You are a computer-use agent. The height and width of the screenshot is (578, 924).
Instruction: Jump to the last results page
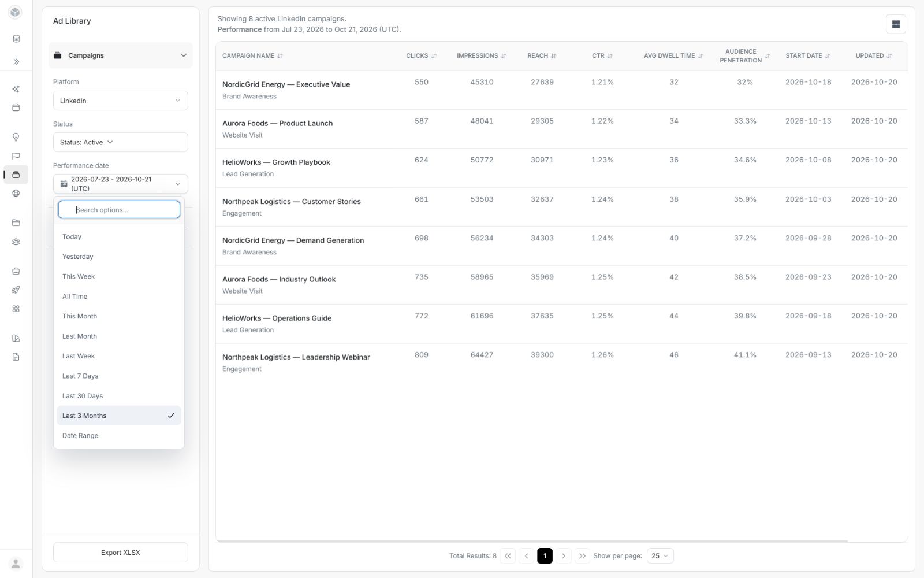tap(582, 556)
